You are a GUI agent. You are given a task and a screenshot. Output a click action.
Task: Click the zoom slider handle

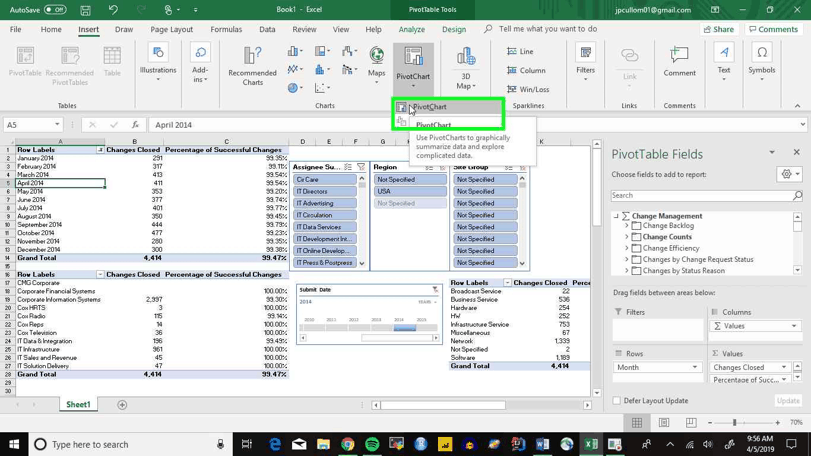click(x=734, y=423)
